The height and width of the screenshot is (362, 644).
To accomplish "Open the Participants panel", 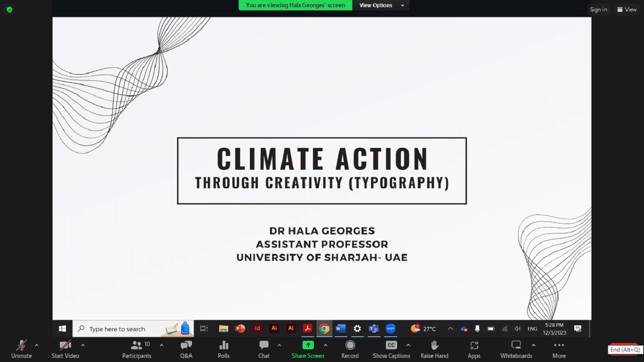I will click(136, 349).
